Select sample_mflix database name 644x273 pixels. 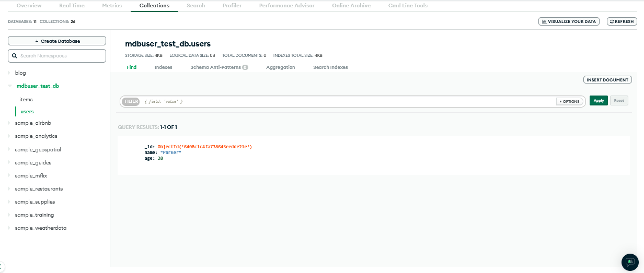coord(31,176)
